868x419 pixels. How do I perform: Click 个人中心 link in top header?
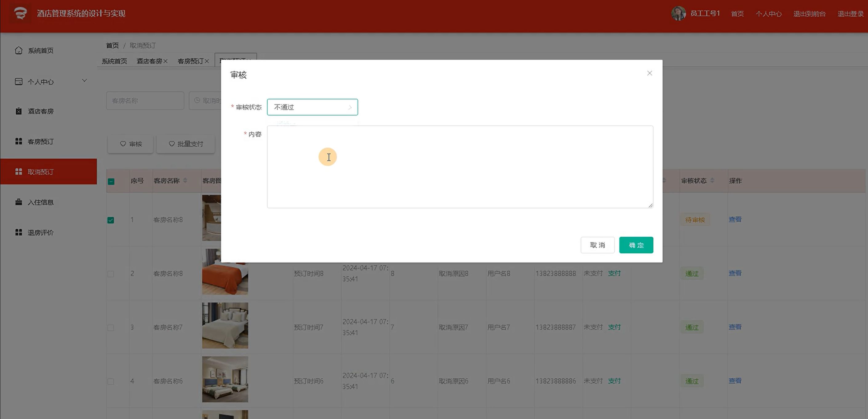tap(769, 14)
